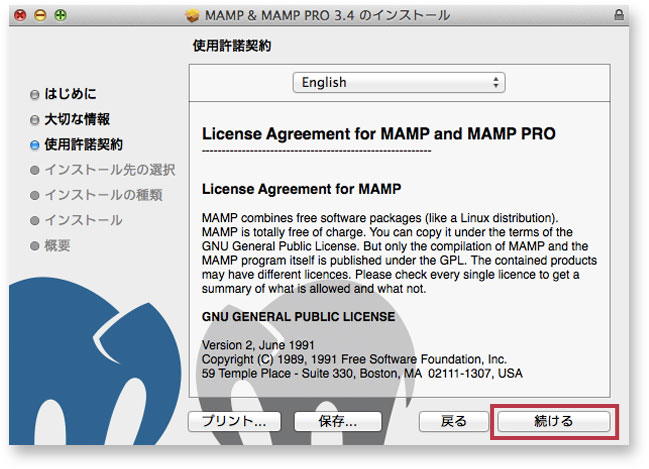The height and width of the screenshot is (469, 649).
Task: Click the Version 2, June 1991 line
Action: pyautogui.click(x=258, y=345)
